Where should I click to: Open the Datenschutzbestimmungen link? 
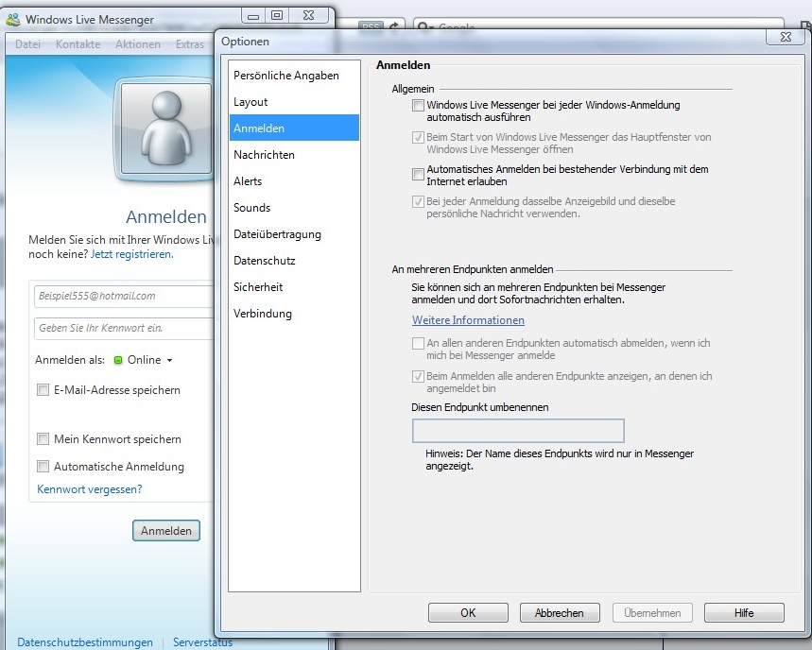85,642
